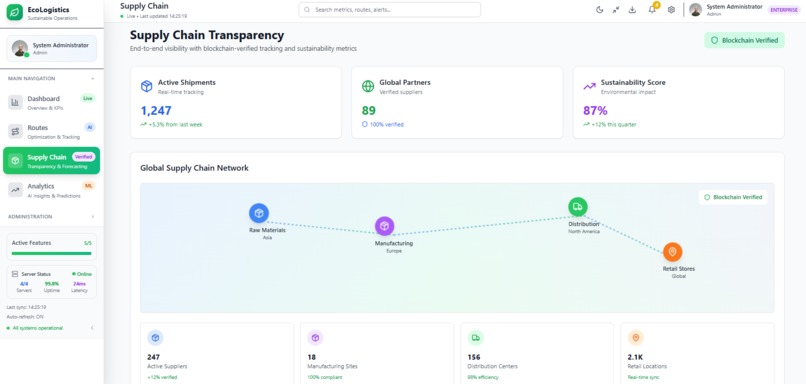Click the +5.3% from last week text
Image resolution: width=806 pixels, height=384 pixels.
tap(175, 124)
